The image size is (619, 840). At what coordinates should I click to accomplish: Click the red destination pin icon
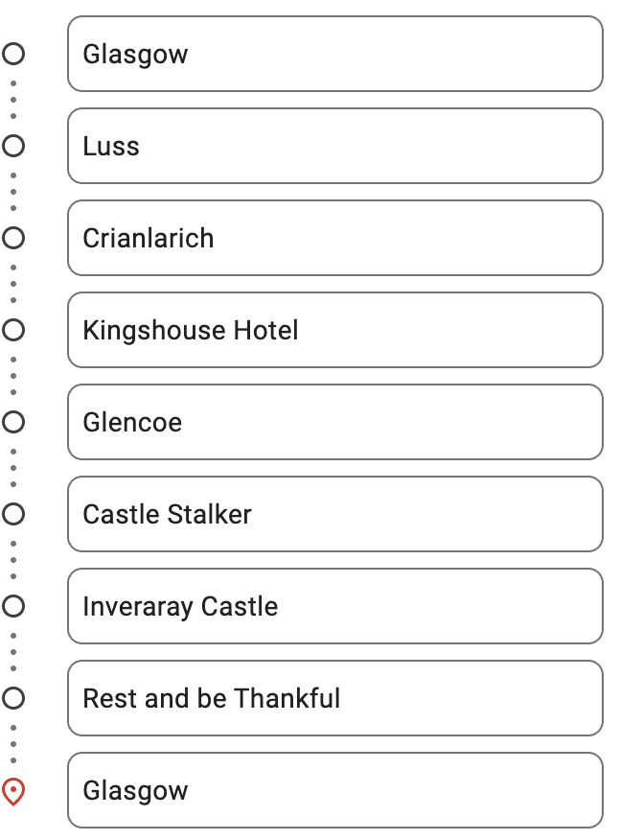pos(13,791)
